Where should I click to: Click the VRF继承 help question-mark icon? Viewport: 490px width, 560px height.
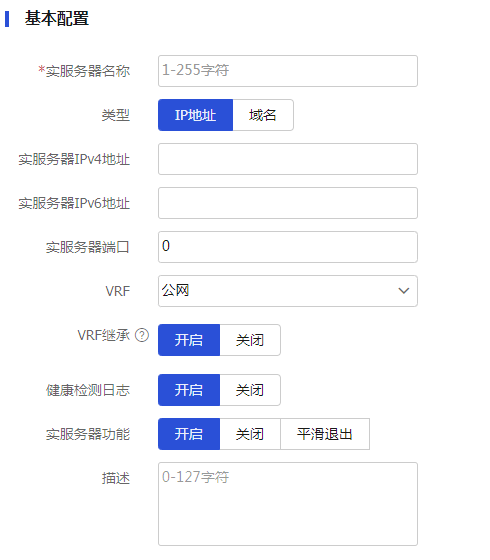tap(142, 335)
